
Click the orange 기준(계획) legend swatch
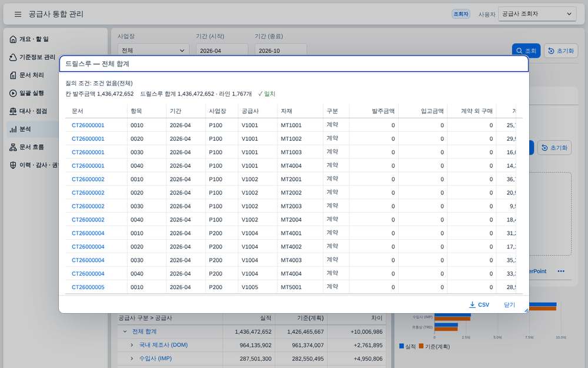click(421, 346)
